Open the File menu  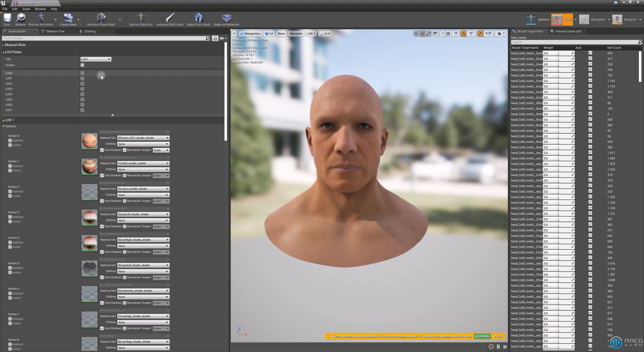click(x=5, y=9)
